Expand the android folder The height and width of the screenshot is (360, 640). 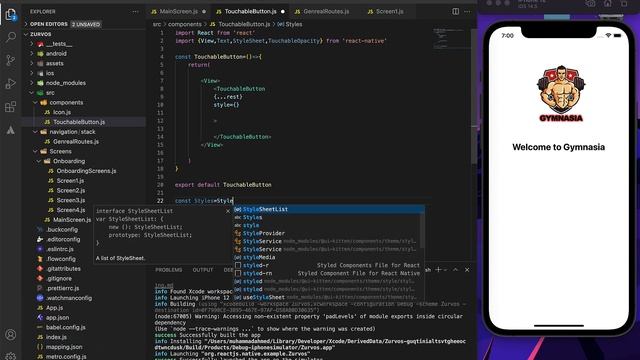point(56,53)
